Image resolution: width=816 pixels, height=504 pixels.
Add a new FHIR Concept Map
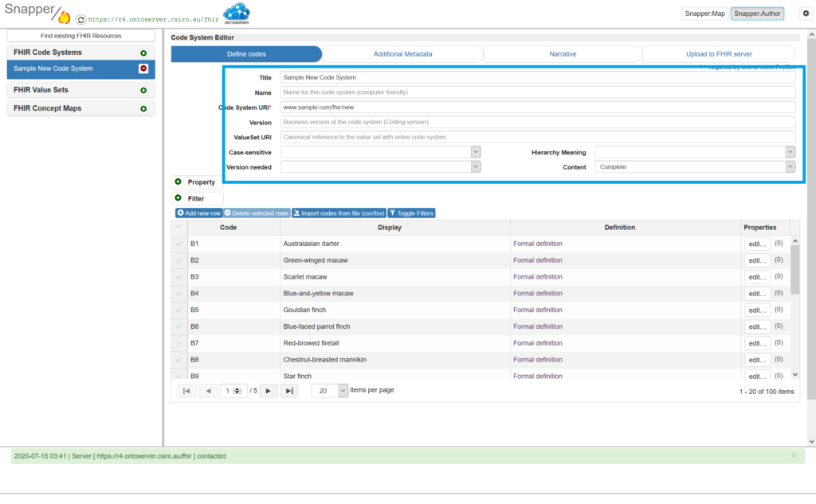coord(143,109)
